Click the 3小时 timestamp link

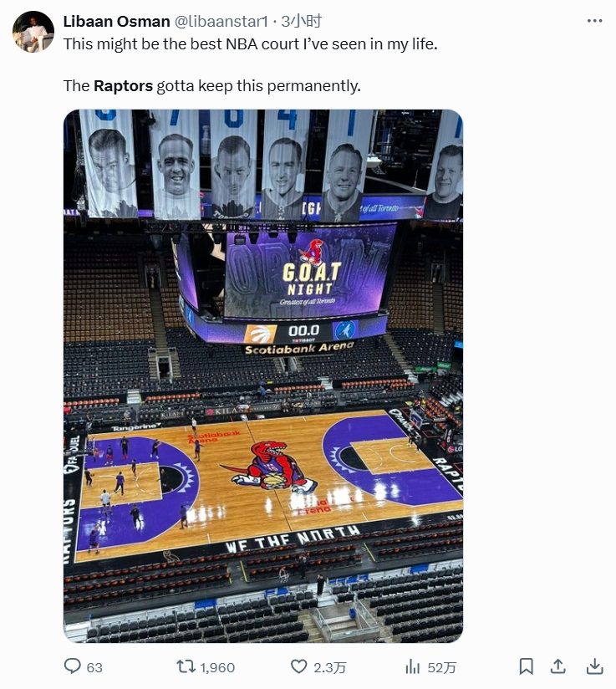[x=302, y=21]
